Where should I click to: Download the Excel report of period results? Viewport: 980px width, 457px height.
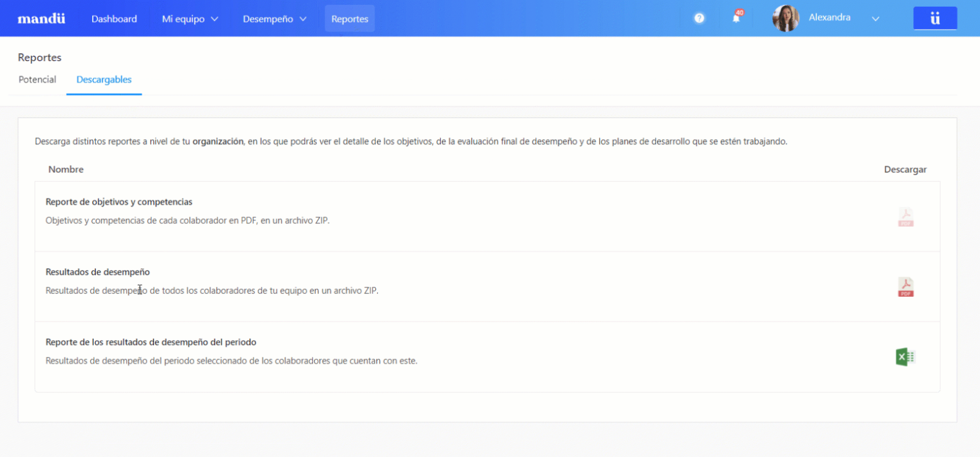[905, 357]
